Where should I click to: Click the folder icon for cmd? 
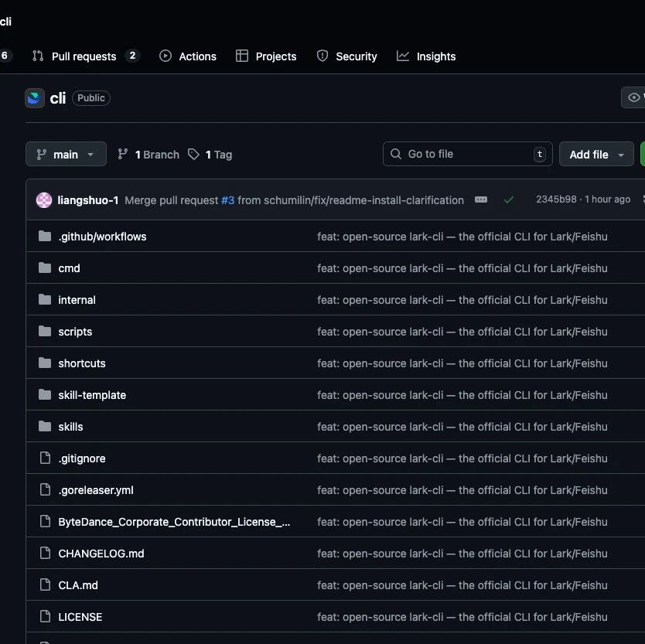coord(45,268)
